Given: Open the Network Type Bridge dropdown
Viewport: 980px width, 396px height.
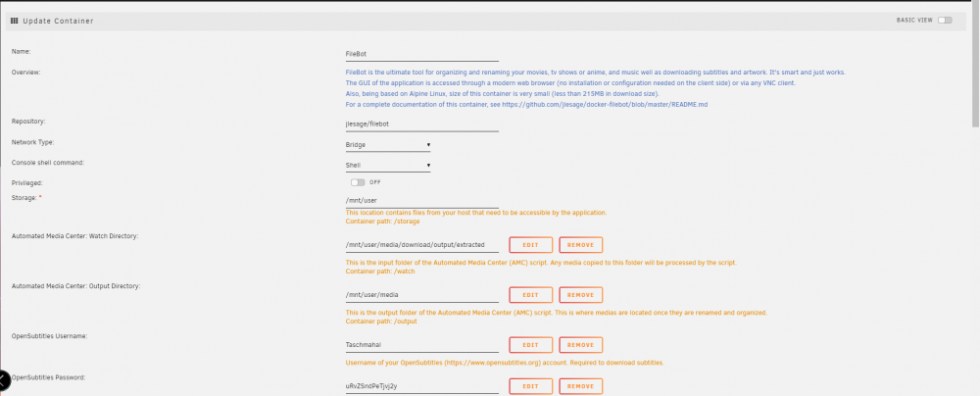Looking at the screenshot, I should coord(388,144).
